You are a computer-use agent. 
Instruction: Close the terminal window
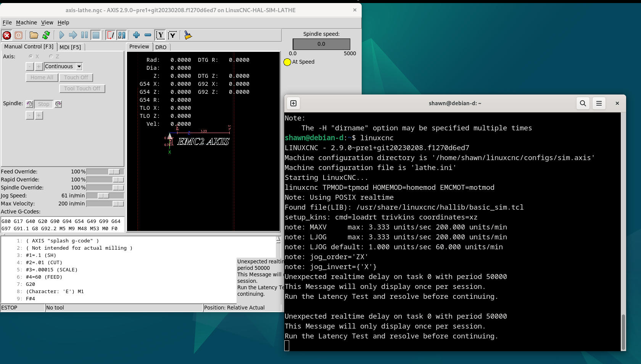(617, 103)
